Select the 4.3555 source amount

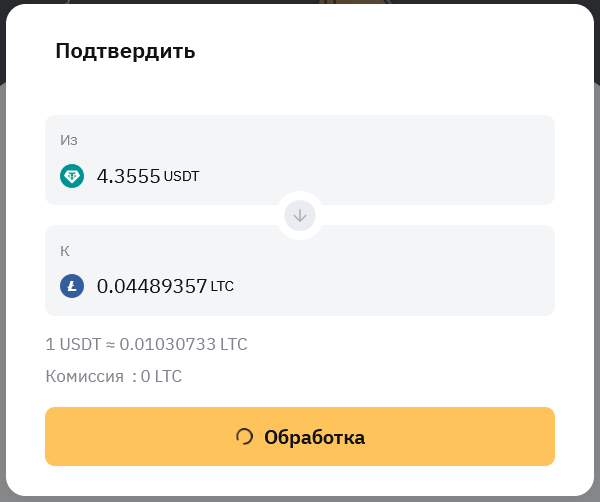(x=128, y=176)
